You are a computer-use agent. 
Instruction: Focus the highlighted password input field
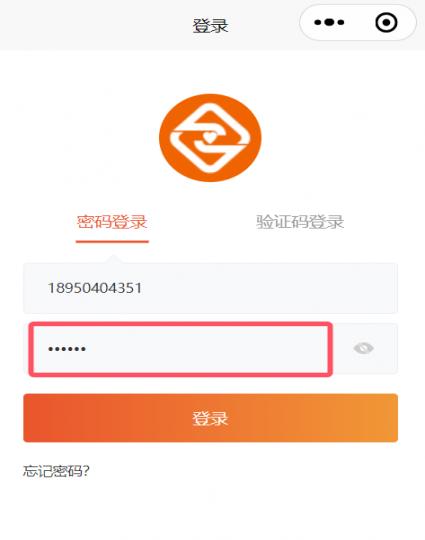(180, 349)
